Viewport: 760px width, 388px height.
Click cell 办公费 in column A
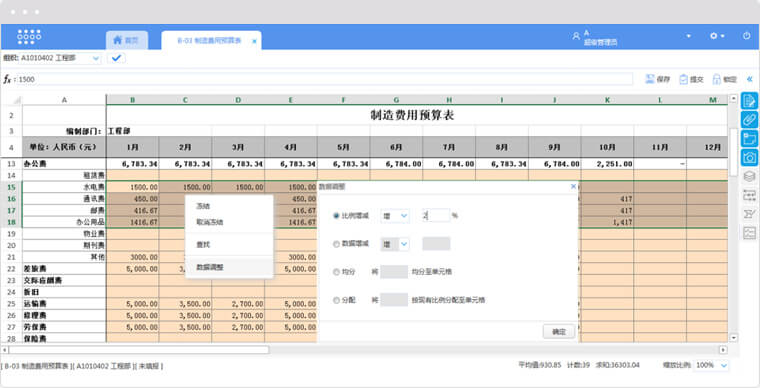coord(64,164)
